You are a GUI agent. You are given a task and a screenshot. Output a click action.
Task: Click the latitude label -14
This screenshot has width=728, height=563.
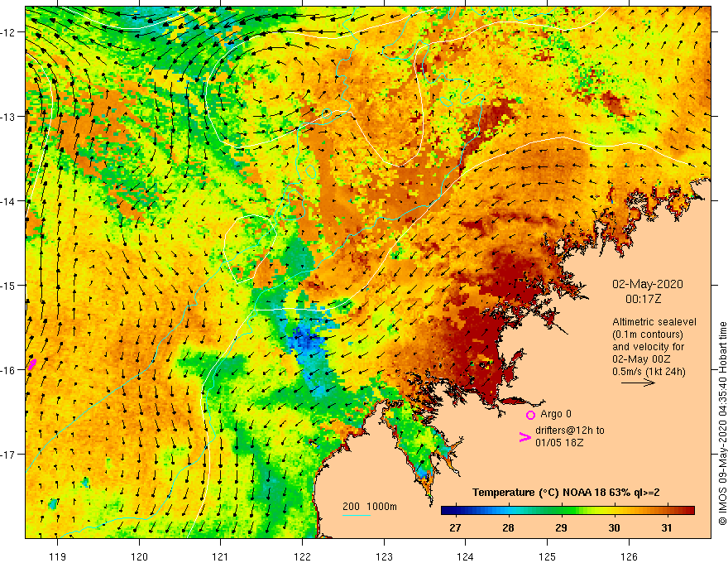9,201
